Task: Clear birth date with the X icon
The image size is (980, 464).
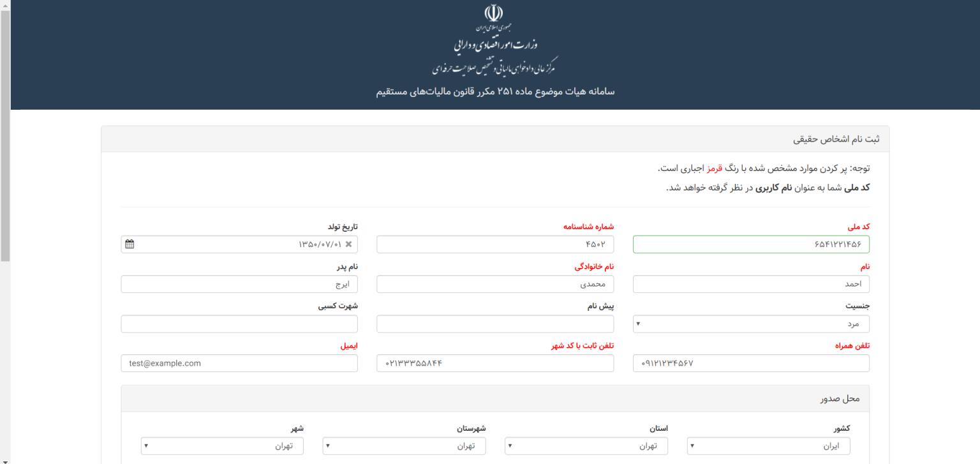Action: point(348,244)
